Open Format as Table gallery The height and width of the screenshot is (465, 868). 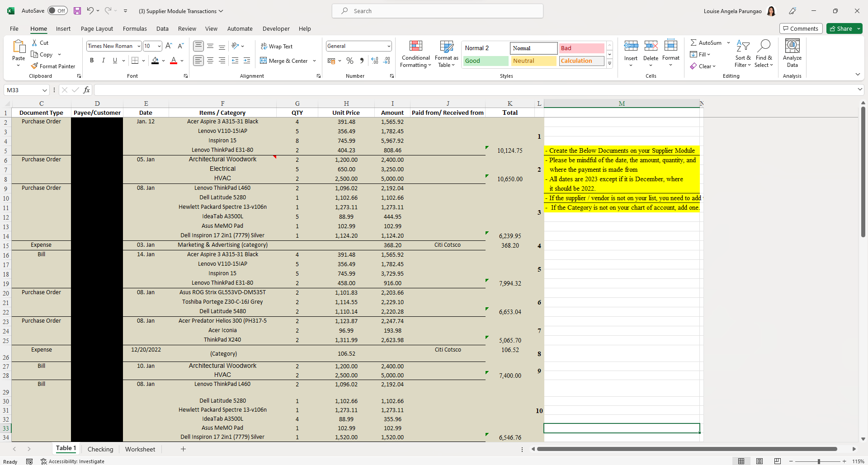(x=447, y=54)
